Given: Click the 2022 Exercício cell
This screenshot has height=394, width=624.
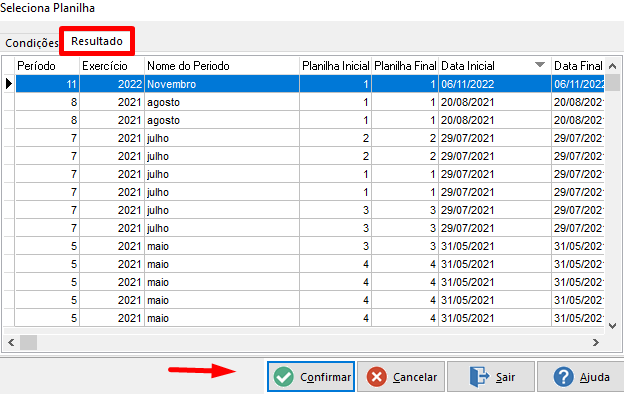Looking at the screenshot, I should coord(112,84).
